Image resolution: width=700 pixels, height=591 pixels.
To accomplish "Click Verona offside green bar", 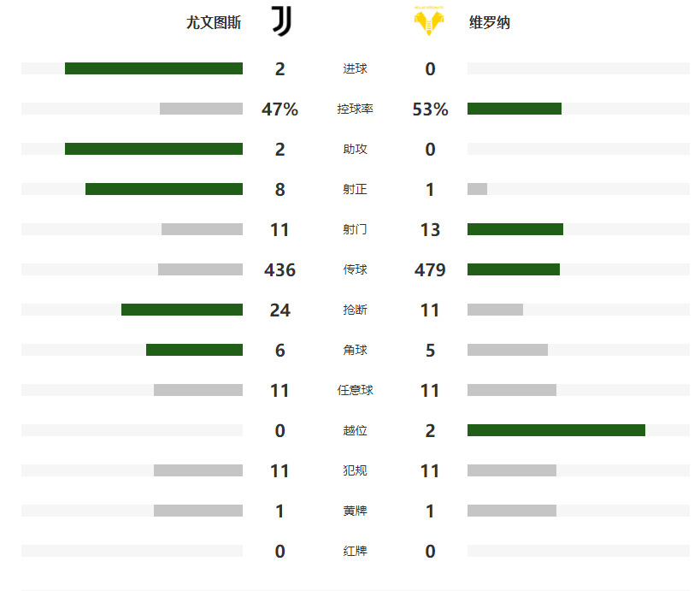I will (x=556, y=430).
